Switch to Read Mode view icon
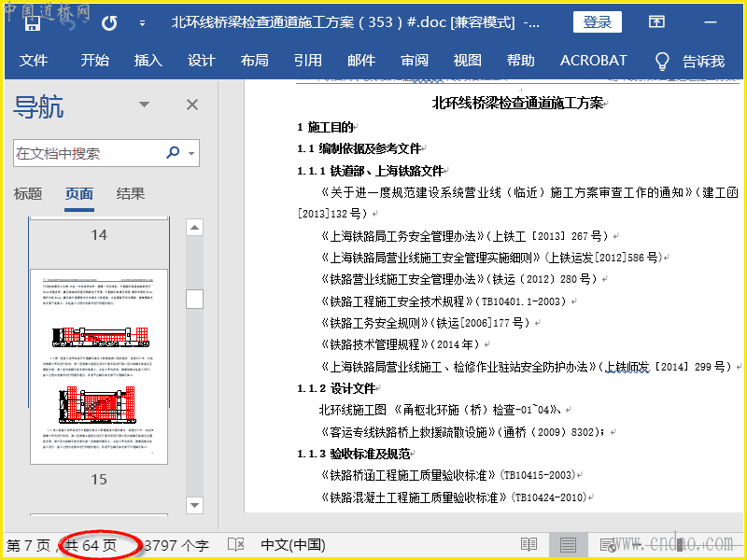The image size is (747, 560). (529, 544)
